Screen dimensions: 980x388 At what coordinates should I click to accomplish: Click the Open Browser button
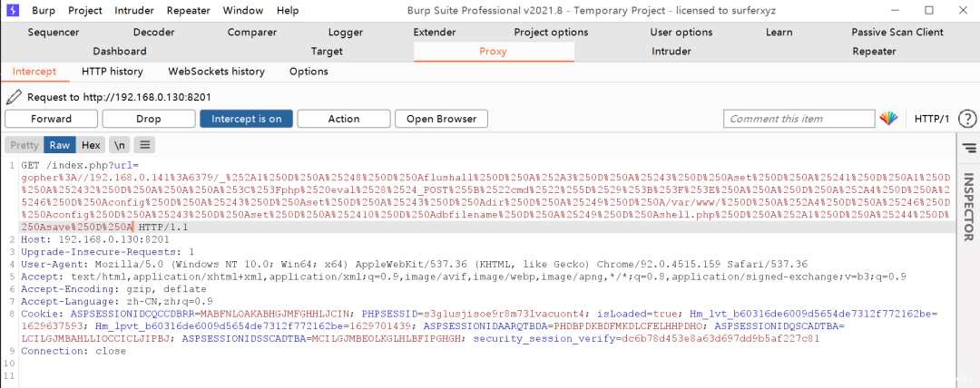[441, 119]
